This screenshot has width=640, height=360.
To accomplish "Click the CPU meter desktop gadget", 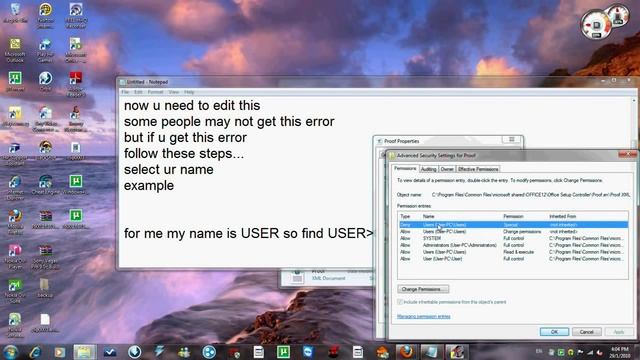I will (596, 25).
